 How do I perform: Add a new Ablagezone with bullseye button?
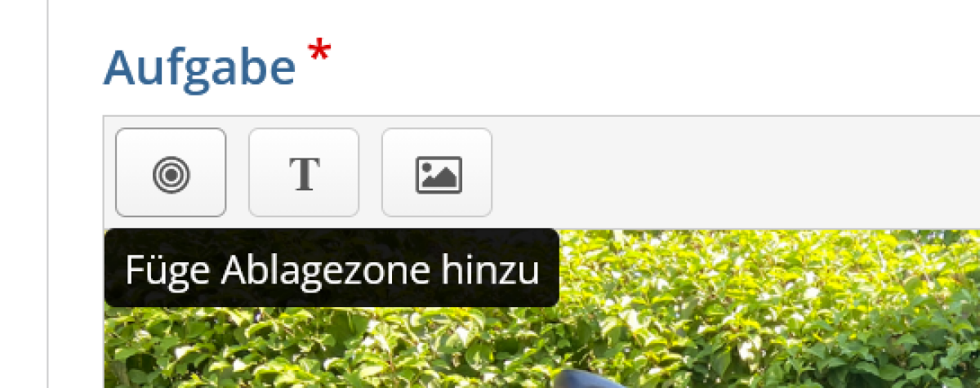click(x=171, y=172)
